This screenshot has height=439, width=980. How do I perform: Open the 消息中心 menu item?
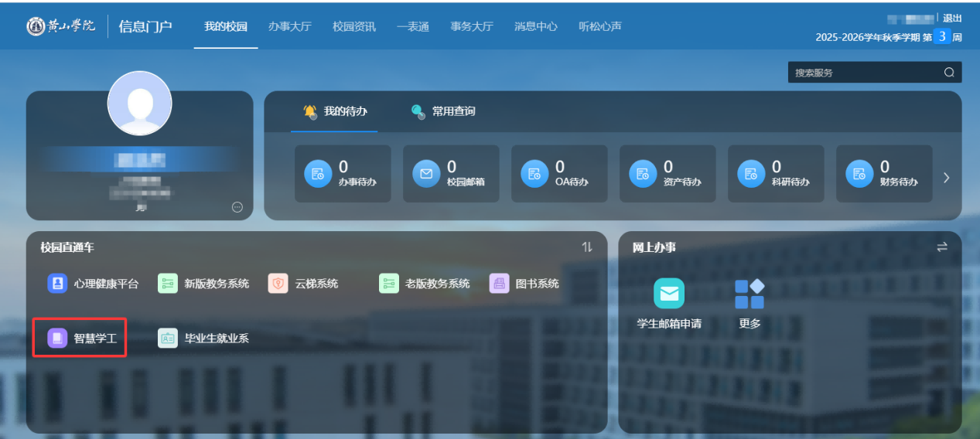coord(535,26)
